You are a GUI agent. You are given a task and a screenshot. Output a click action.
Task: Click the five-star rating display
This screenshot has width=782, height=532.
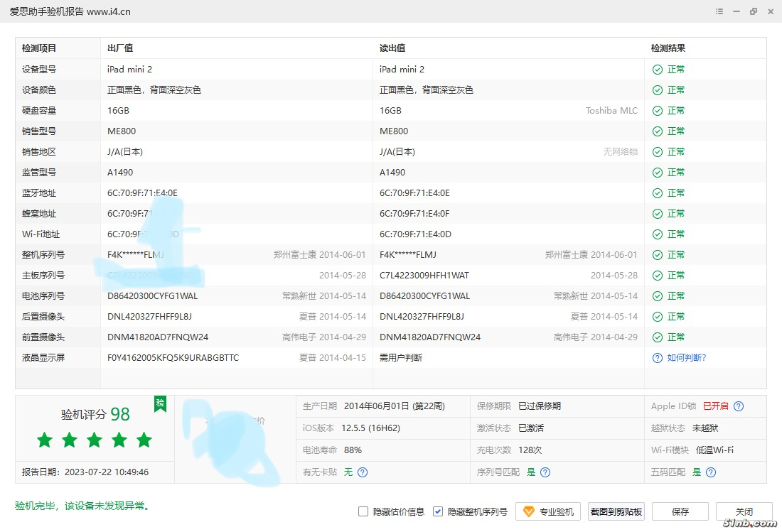coord(95,440)
